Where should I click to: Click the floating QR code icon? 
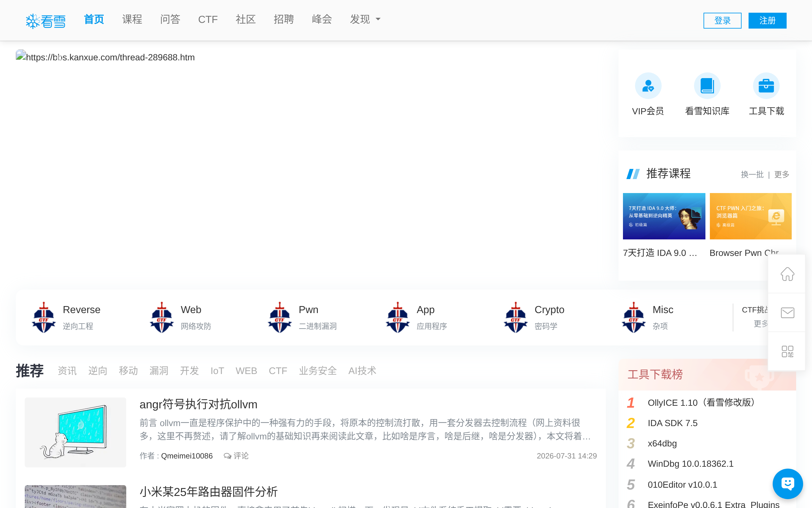[x=787, y=351]
